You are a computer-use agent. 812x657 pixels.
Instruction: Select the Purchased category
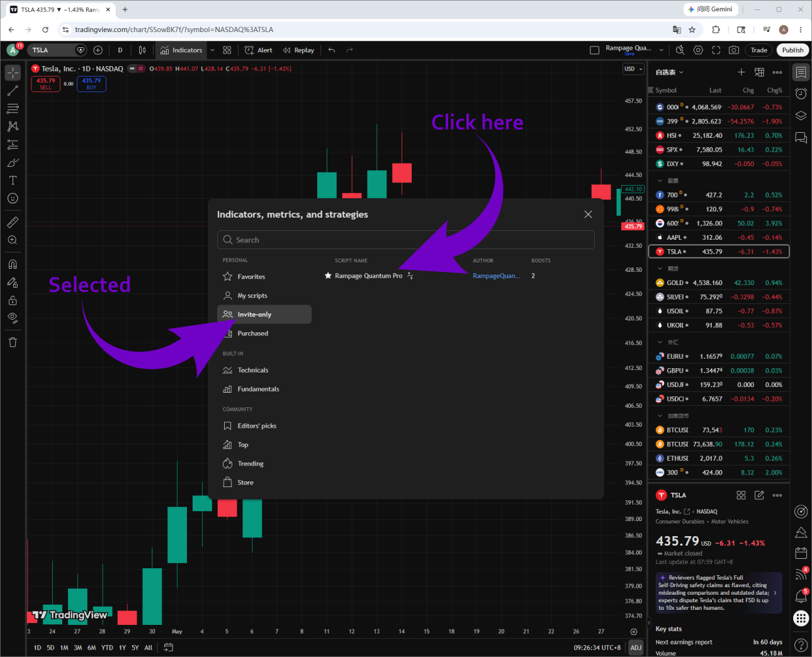[264, 334]
